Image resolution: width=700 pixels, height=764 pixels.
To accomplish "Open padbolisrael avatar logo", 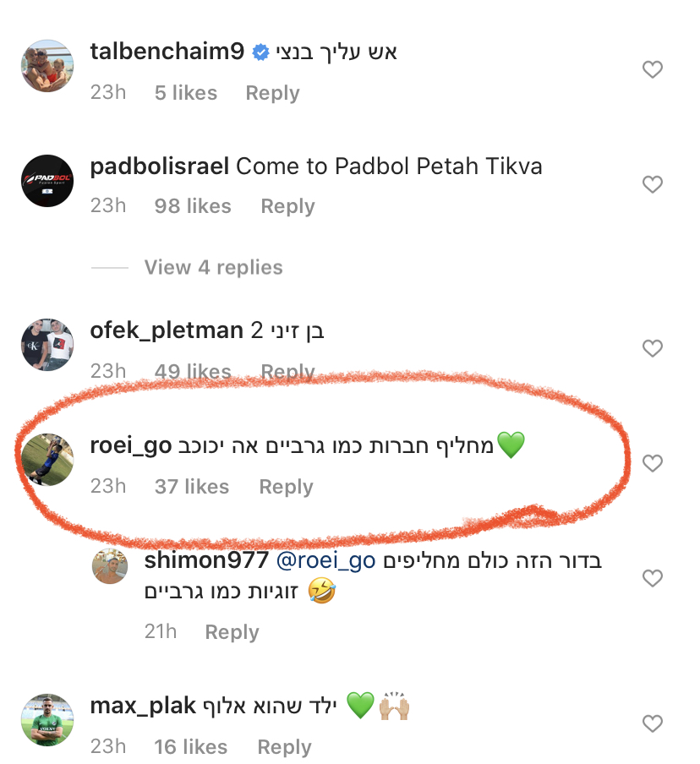I will 46,179.
